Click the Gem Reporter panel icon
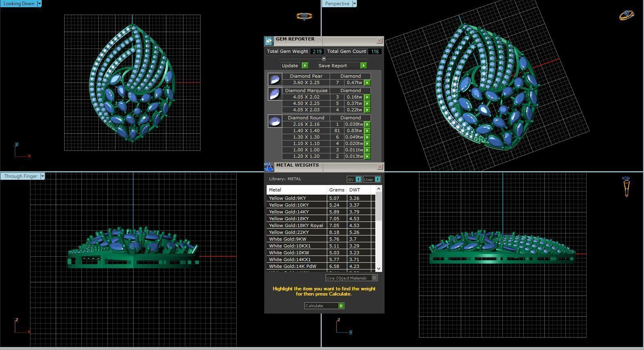Screen dimensions: 644x350 tap(269, 40)
